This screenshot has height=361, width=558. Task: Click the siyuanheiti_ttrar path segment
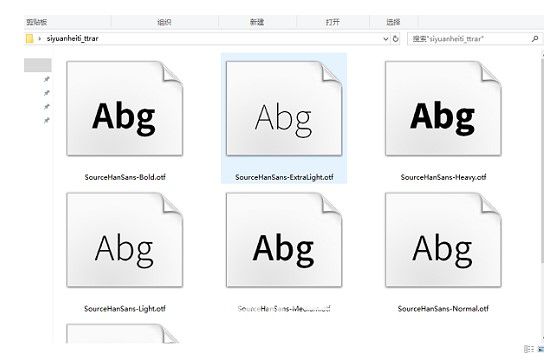(72, 38)
